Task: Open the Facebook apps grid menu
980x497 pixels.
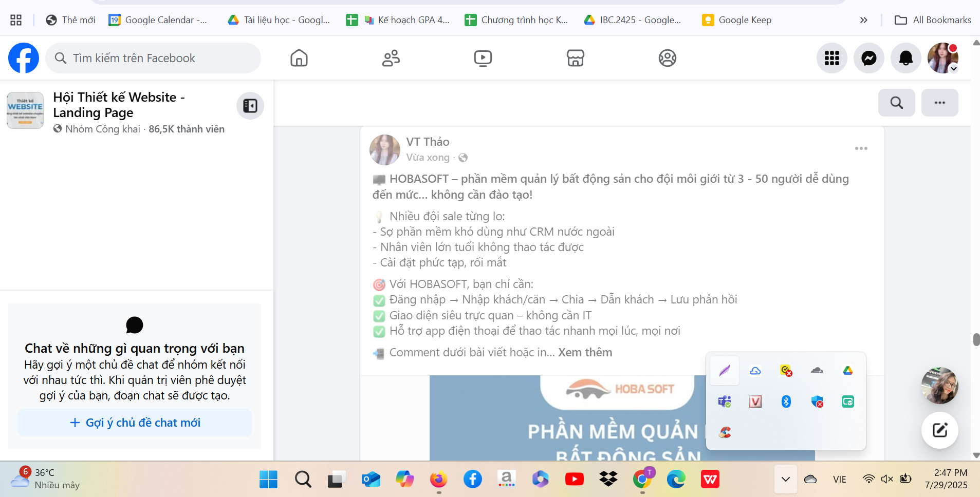Action: 831,58
